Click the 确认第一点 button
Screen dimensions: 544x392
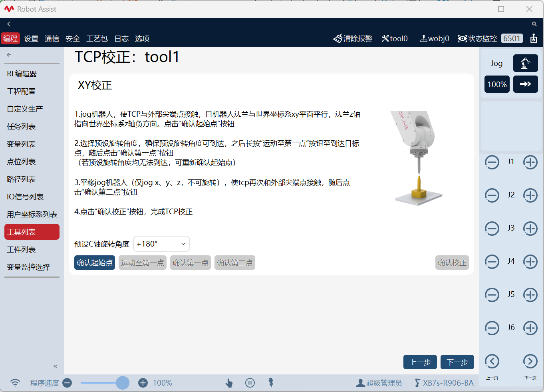point(191,263)
